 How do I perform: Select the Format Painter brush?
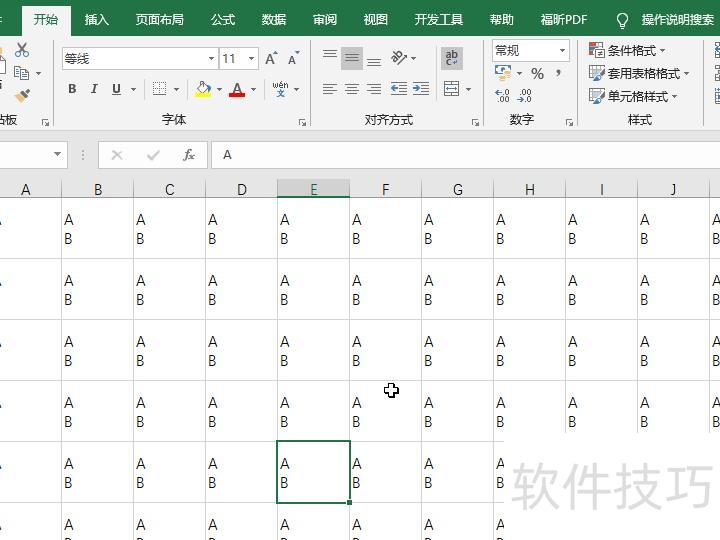[22, 96]
